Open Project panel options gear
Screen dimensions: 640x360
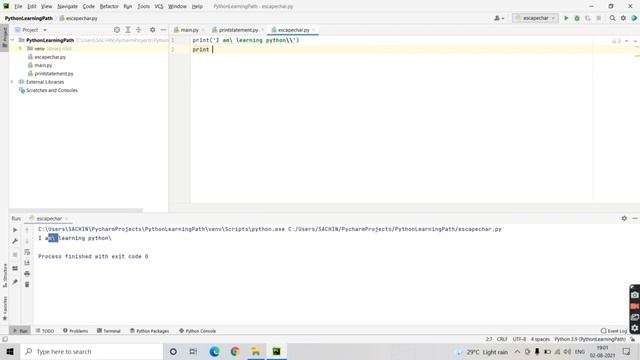coord(152,30)
